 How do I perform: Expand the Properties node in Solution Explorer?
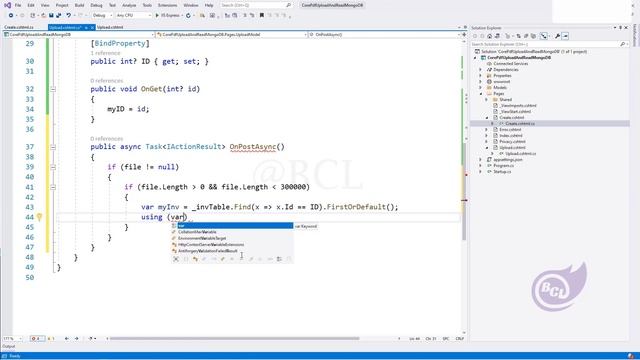coord(481,76)
